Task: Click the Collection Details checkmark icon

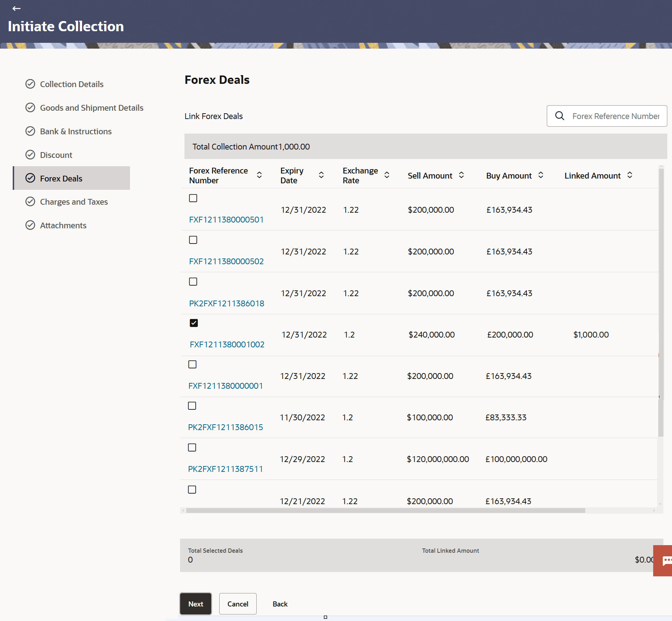Action: point(30,84)
